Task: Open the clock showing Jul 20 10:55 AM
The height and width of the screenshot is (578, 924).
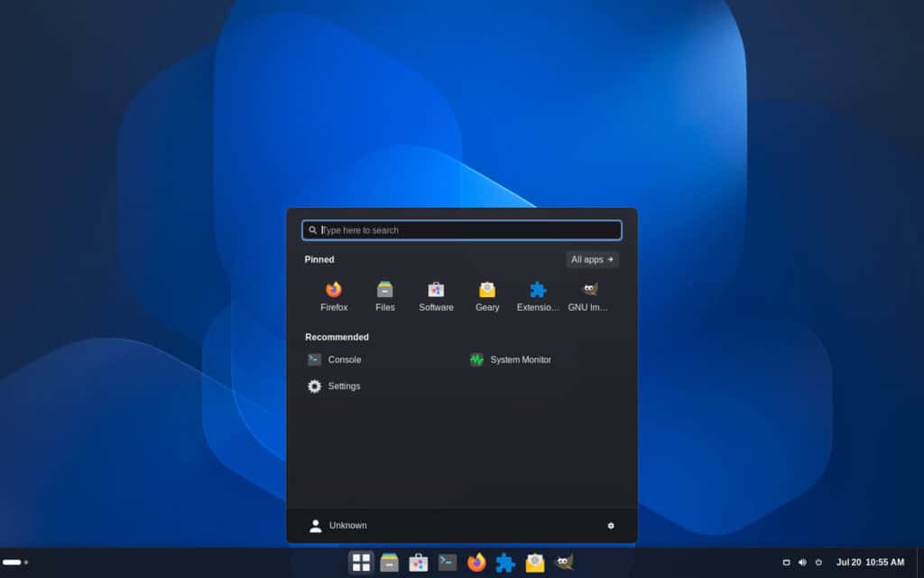Action: [871, 563]
